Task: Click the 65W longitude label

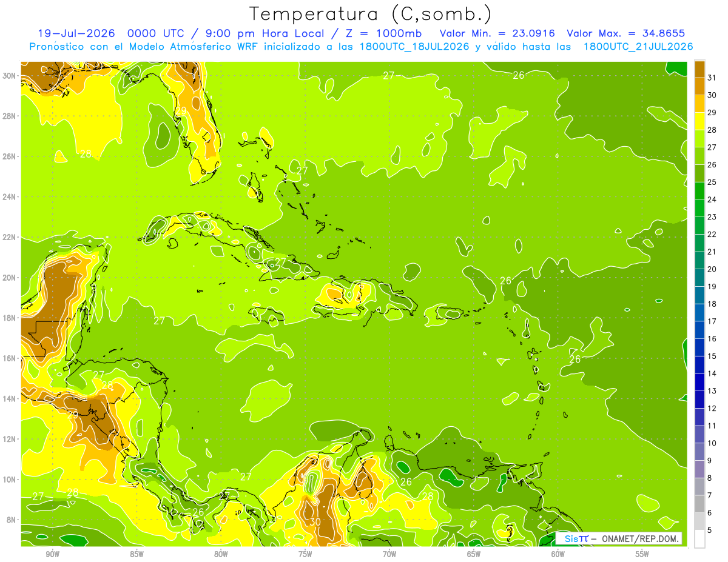Action: (474, 554)
